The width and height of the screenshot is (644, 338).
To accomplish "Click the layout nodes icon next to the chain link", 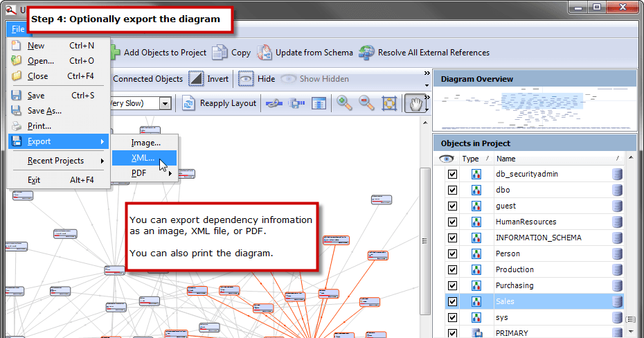I will pos(296,103).
